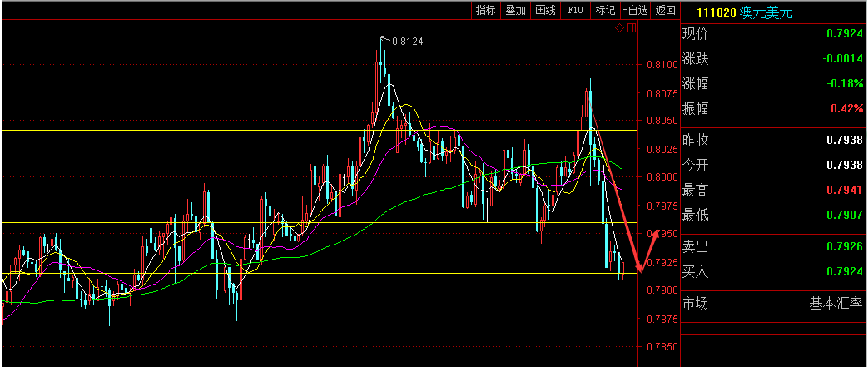Click the 111020 symbol code
Viewport: 868px width, 367px height.
[x=717, y=12]
